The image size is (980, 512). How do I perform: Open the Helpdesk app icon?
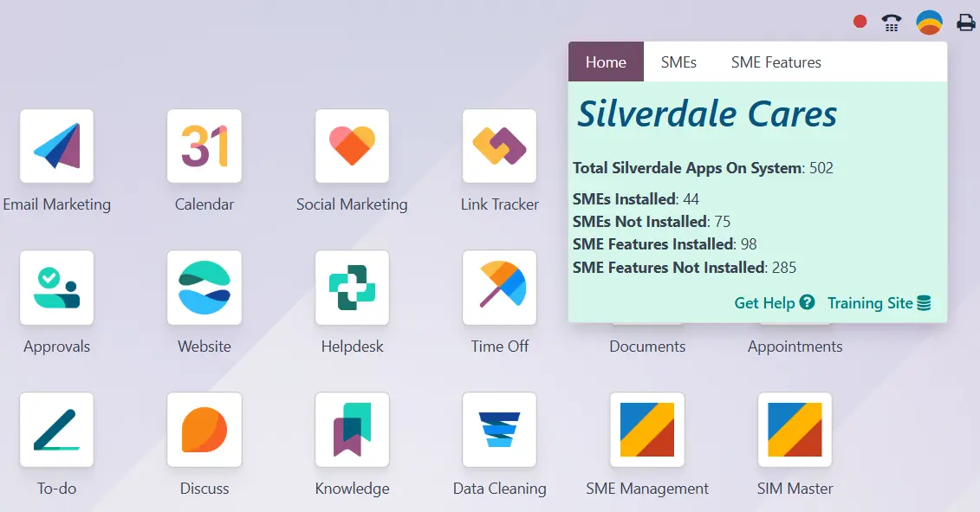pyautogui.click(x=352, y=288)
